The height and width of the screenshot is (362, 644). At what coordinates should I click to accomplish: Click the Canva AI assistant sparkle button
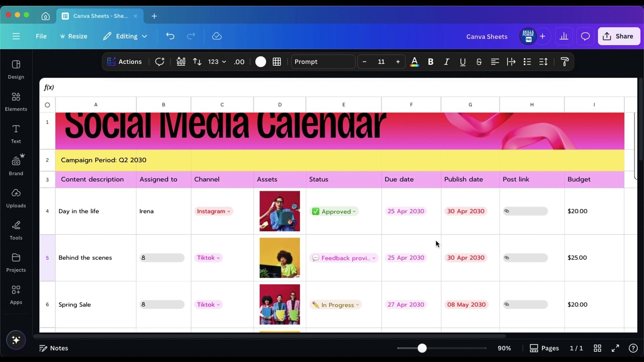pos(16,340)
